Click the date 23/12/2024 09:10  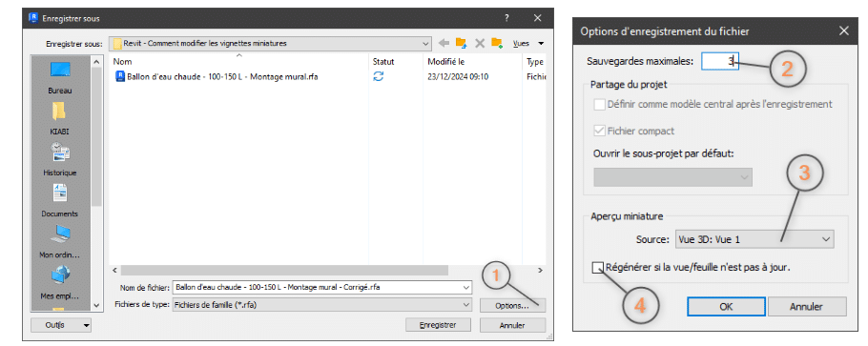pos(458,77)
